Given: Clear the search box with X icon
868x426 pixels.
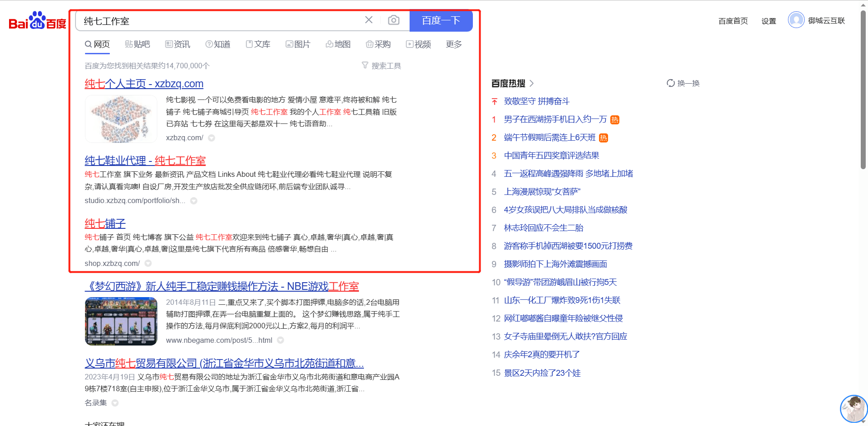Looking at the screenshot, I should coord(369,20).
